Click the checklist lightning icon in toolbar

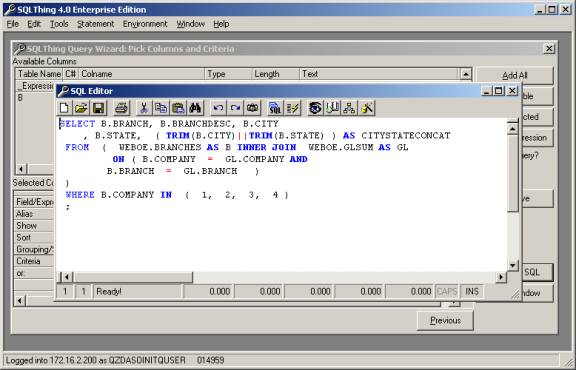click(293, 108)
